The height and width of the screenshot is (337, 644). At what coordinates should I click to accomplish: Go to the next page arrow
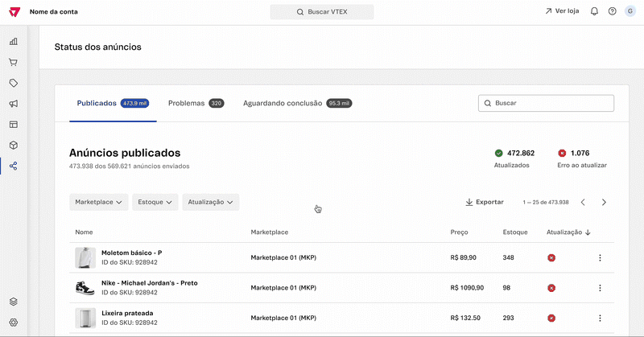(x=604, y=202)
